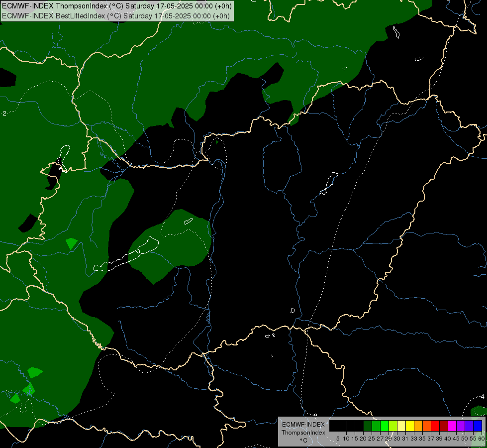This screenshot has width=487, height=448.
Task: Select the violet 50–55 legend swatch
Action: pos(469,426)
